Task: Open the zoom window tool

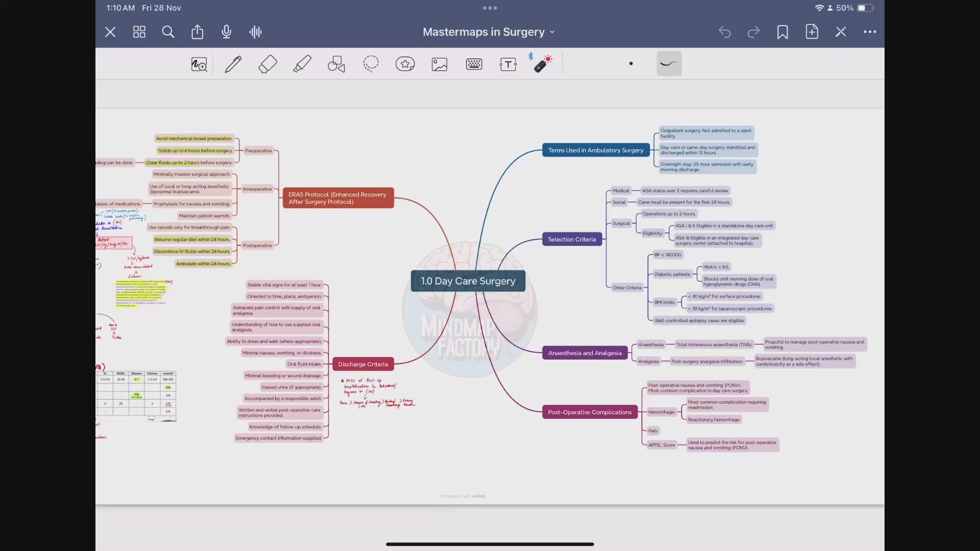Action: click(199, 64)
